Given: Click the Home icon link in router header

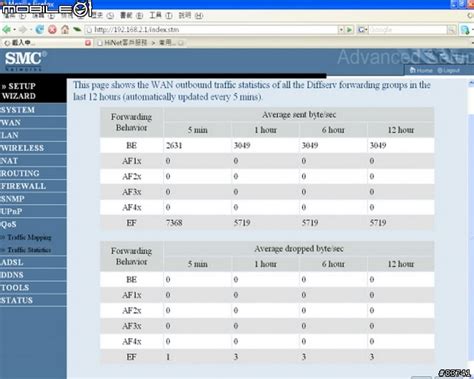Looking at the screenshot, I should [x=421, y=70].
